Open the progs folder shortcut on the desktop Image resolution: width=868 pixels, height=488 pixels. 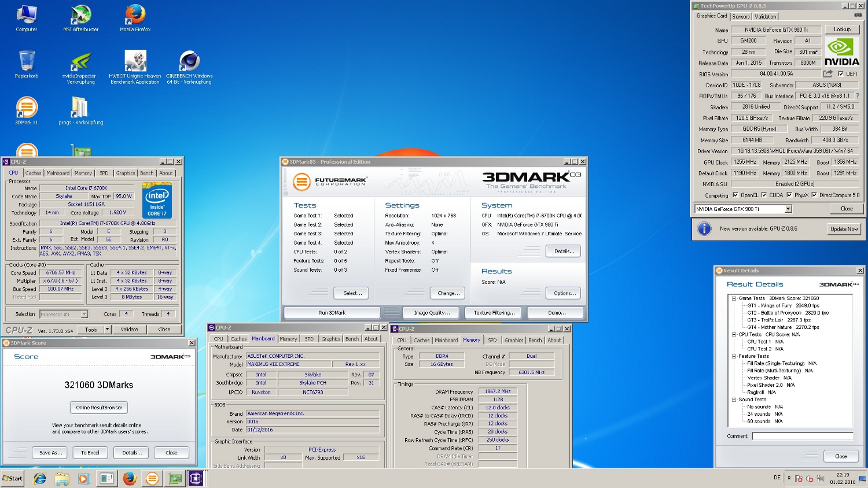click(81, 110)
